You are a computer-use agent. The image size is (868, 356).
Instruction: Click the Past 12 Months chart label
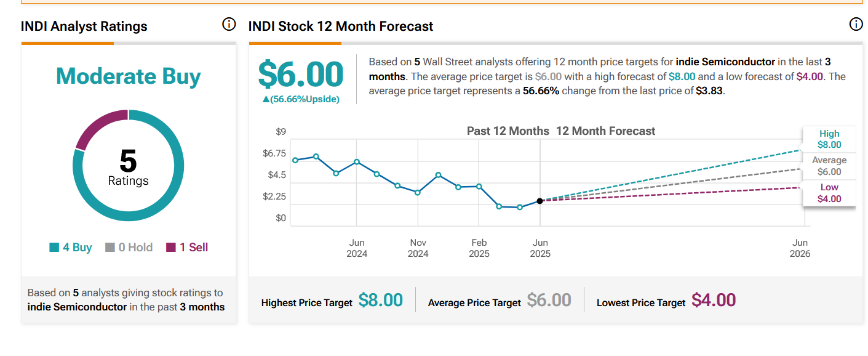tap(508, 131)
